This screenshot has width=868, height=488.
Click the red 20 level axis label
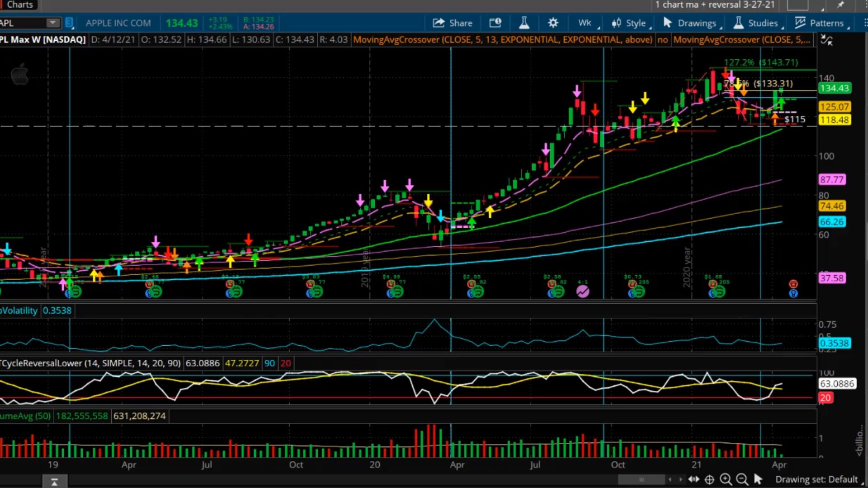point(826,398)
